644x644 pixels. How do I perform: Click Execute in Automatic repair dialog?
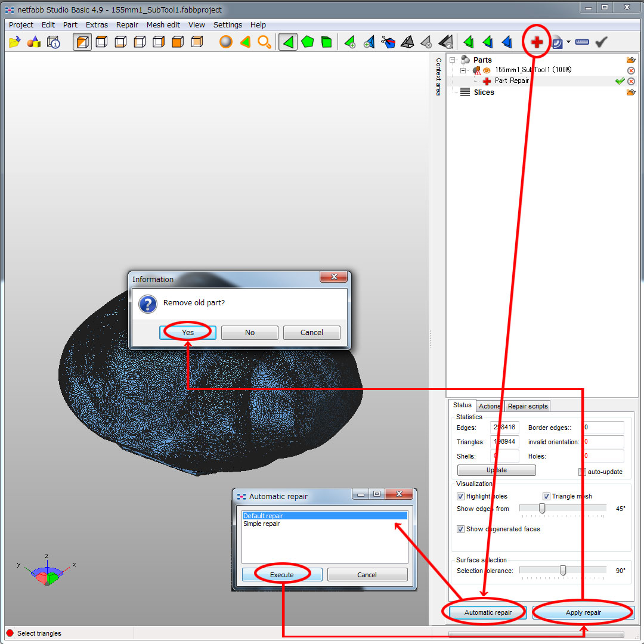click(281, 575)
